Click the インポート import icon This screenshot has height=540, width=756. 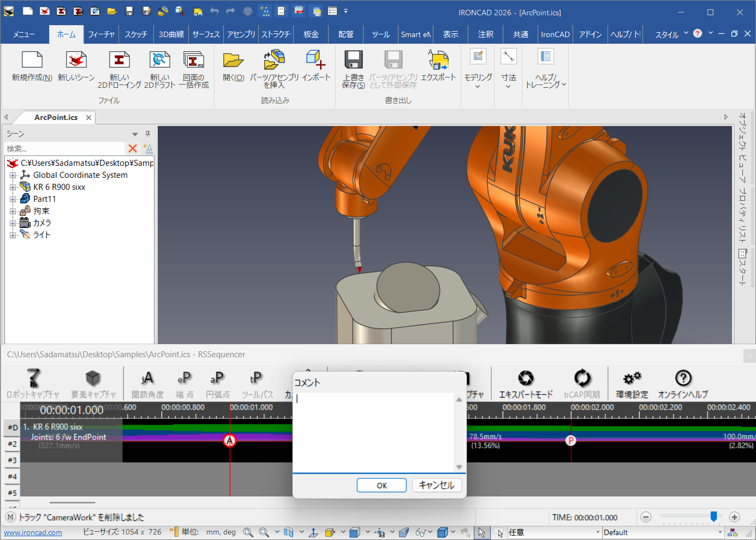pyautogui.click(x=316, y=61)
